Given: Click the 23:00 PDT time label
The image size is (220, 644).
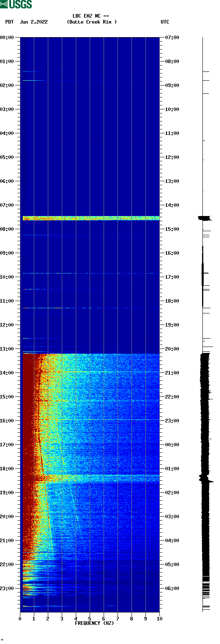Looking at the screenshot, I should coord(7,589).
